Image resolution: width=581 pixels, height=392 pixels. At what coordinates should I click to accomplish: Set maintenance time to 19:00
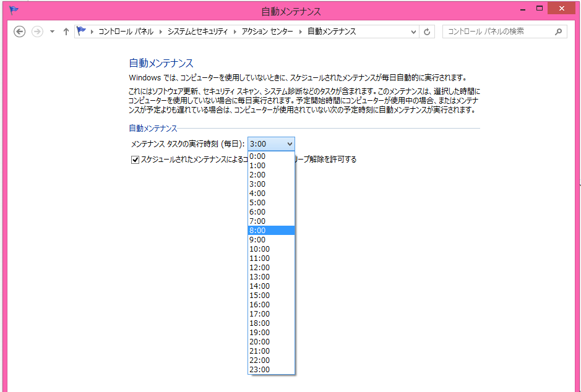[x=271, y=332]
